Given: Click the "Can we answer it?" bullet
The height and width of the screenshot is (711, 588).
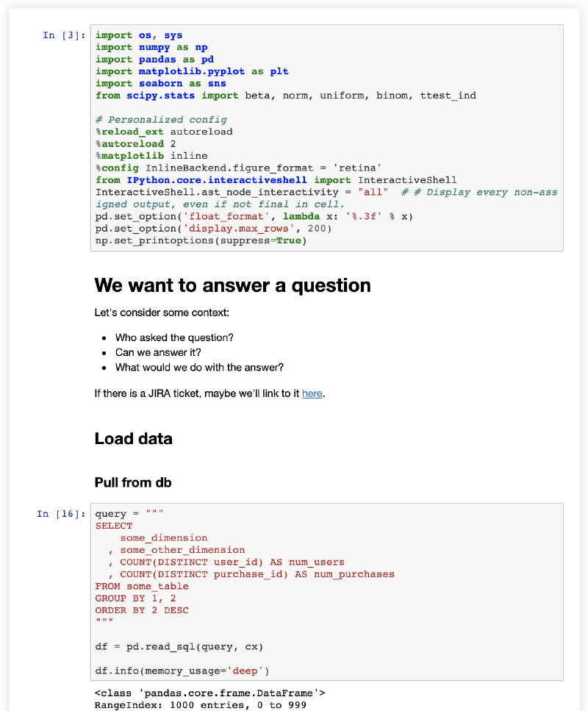Looking at the screenshot, I should coord(158,352).
